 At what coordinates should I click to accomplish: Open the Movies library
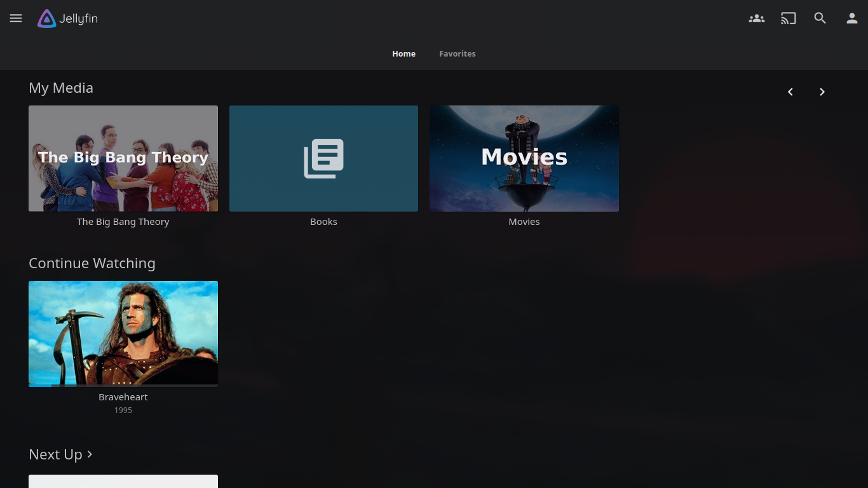tap(524, 158)
